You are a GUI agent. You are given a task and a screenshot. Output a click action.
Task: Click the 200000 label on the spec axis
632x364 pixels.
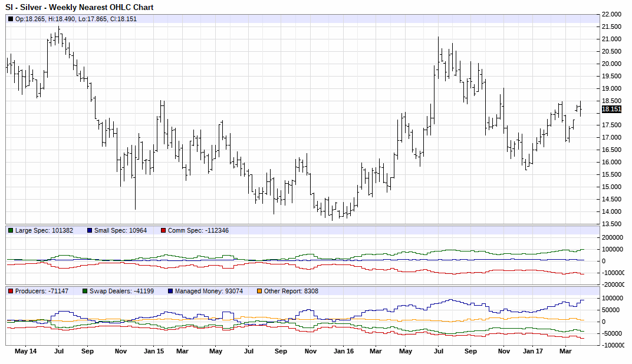click(x=612, y=237)
